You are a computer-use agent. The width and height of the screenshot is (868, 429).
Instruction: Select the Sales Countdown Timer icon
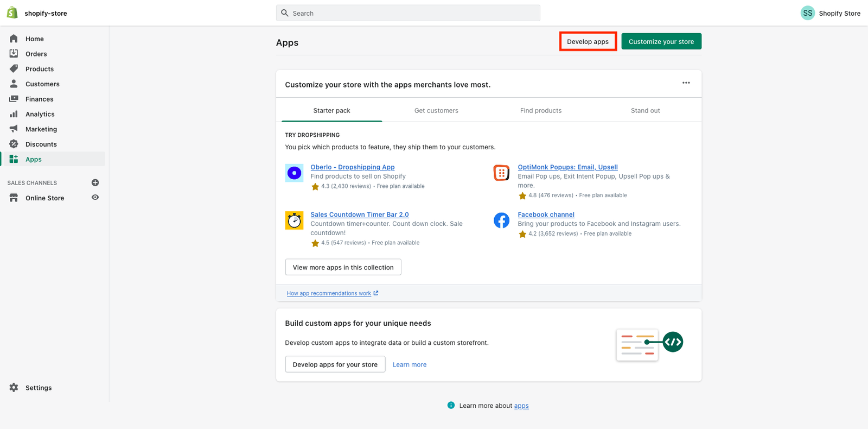[294, 220]
